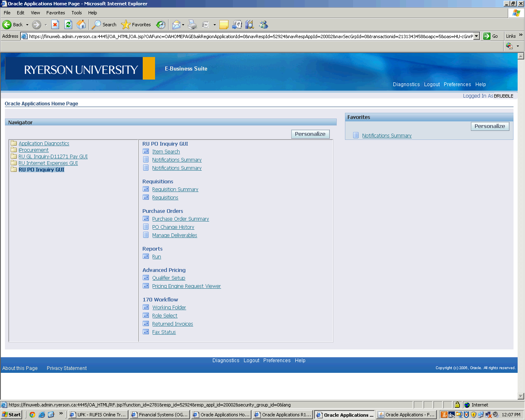Click the Item Search form icon

(146, 152)
